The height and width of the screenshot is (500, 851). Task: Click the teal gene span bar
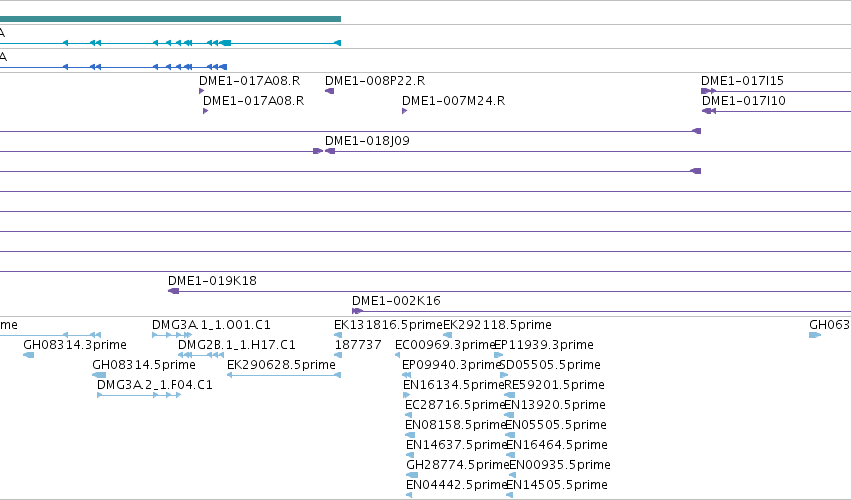click(x=170, y=19)
